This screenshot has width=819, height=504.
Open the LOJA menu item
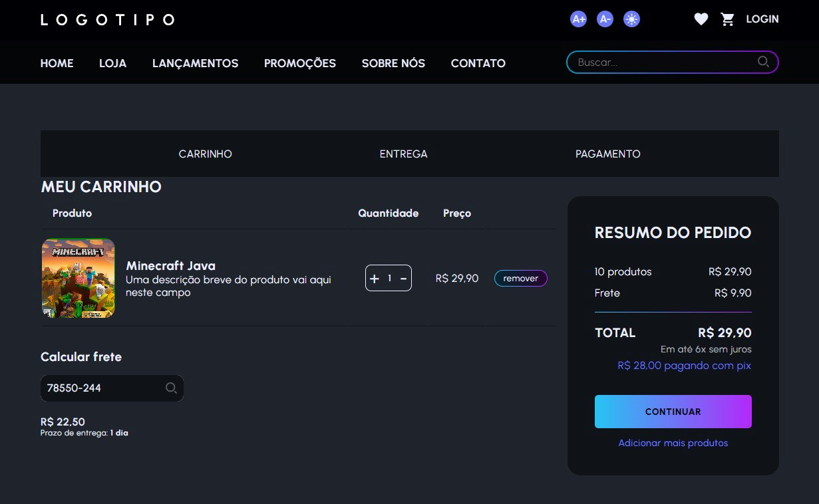(113, 63)
